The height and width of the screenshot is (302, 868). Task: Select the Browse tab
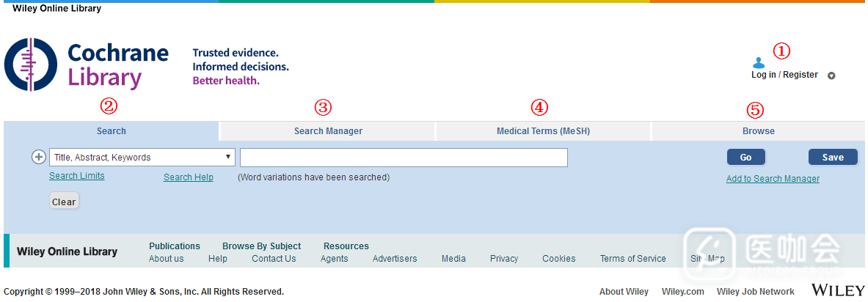coord(758,131)
